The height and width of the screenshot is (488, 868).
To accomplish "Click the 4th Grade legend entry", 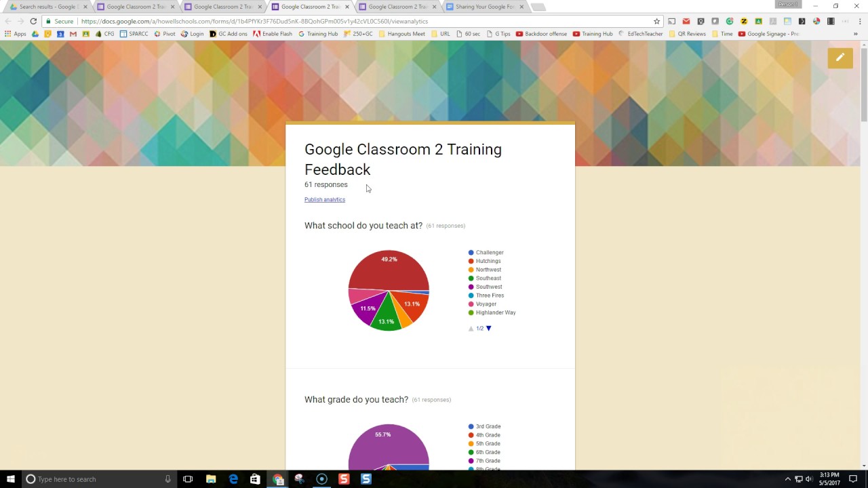I will click(484, 435).
